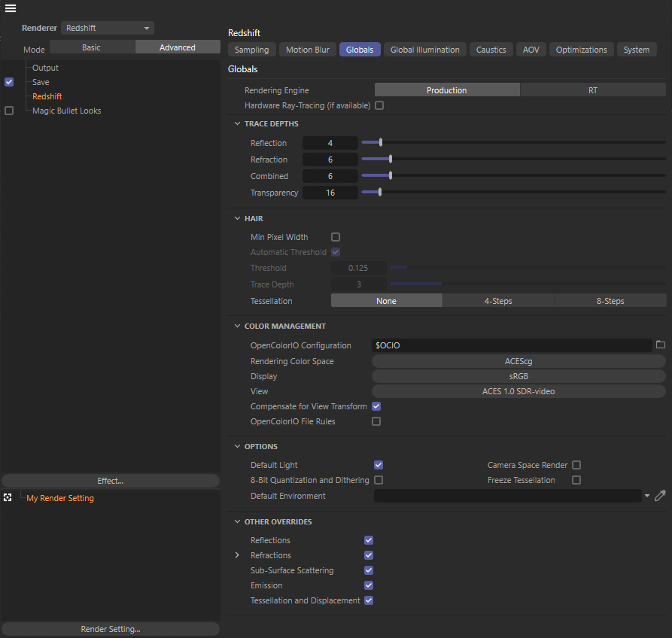
Task: Collapse the OPTIONS section
Action: point(238,446)
